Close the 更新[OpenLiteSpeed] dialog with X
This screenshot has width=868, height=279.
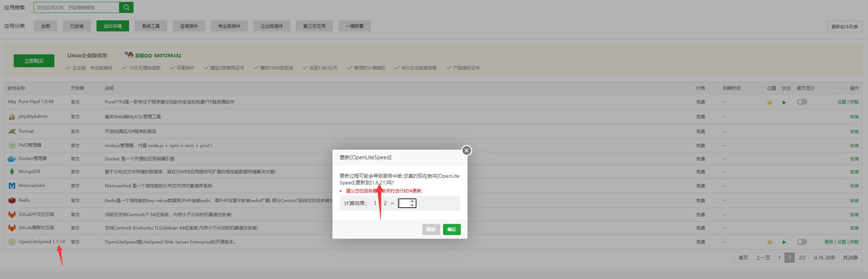[x=467, y=150]
